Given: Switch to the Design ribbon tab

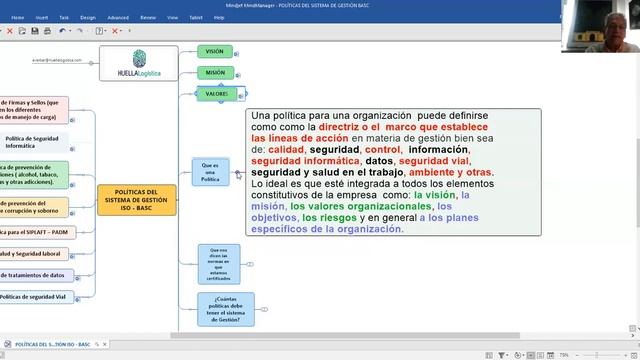Looking at the screenshot, I should [x=88, y=18].
